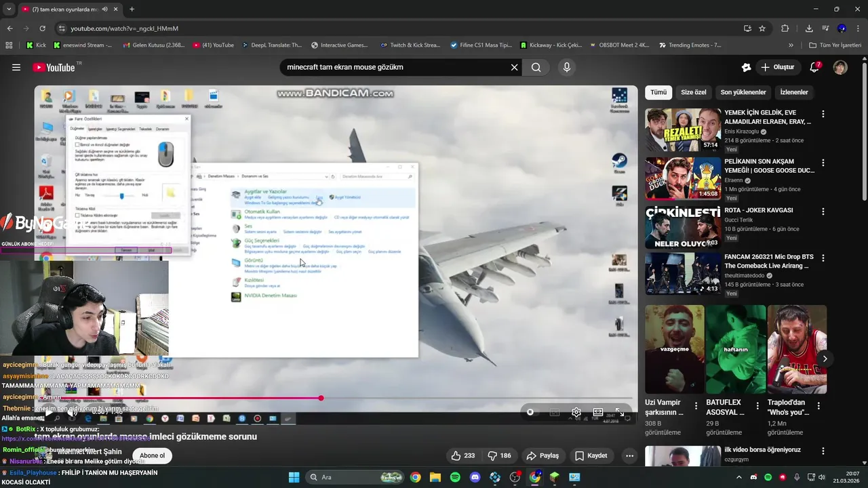
Task: Open the tab search dropdown arrow
Action: pos(9,9)
